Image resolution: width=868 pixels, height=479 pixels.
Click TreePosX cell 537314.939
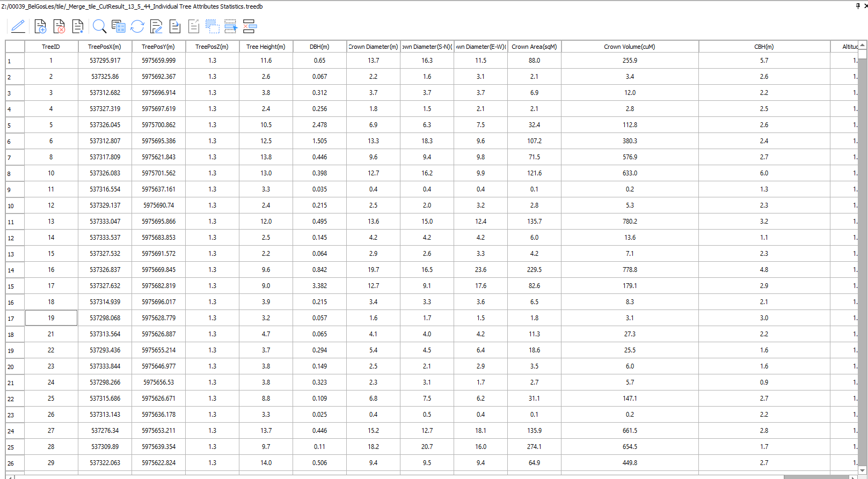click(105, 302)
